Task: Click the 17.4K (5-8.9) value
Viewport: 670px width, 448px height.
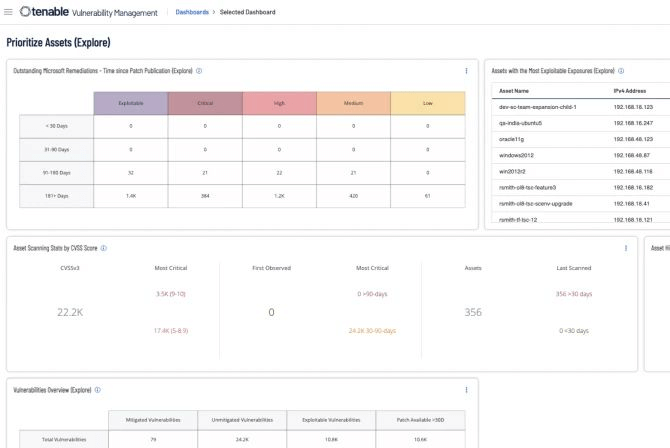Action: tap(171, 331)
